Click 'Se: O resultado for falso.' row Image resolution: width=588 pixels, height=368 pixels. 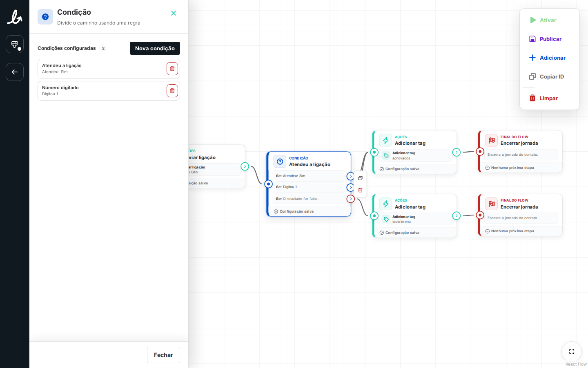[309, 199]
